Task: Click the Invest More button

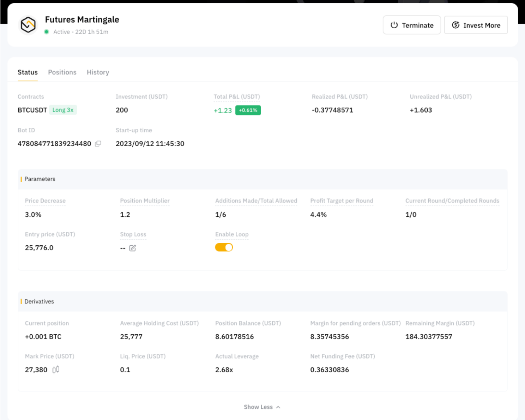Action: pyautogui.click(x=476, y=25)
